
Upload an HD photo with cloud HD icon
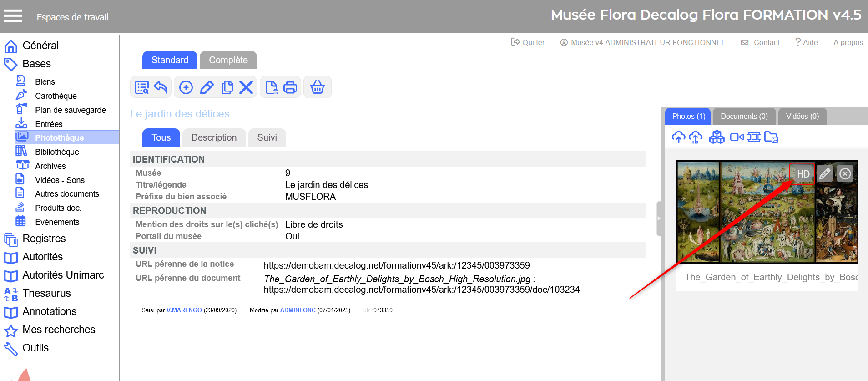696,137
